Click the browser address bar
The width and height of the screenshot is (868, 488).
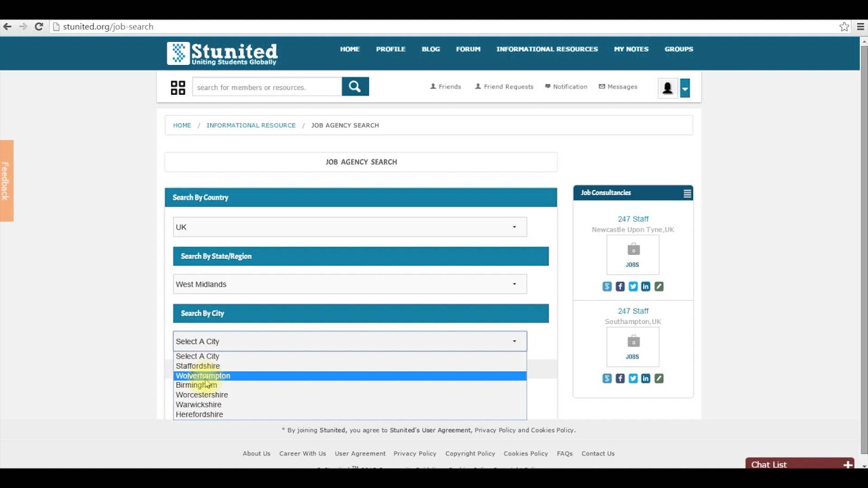coord(444,26)
